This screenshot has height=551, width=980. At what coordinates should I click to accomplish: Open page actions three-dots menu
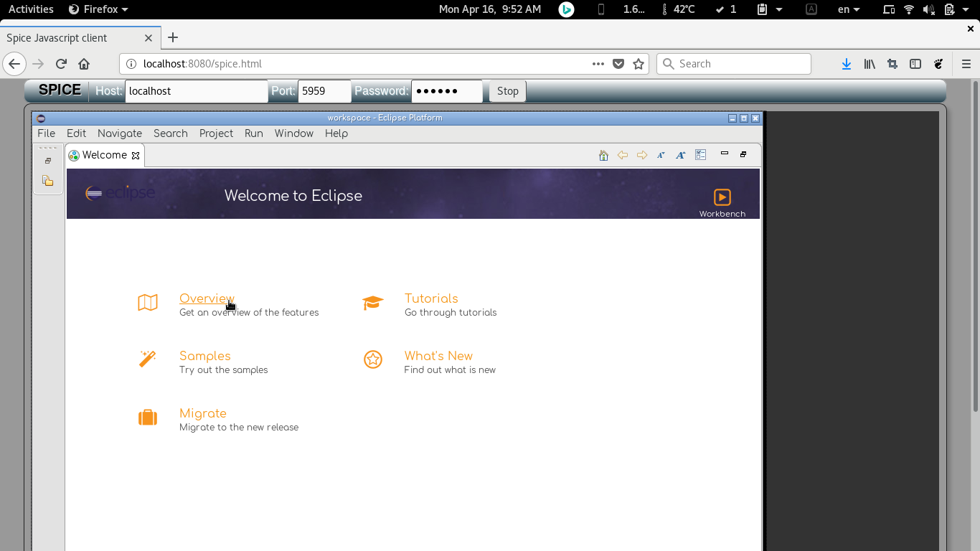coord(598,64)
